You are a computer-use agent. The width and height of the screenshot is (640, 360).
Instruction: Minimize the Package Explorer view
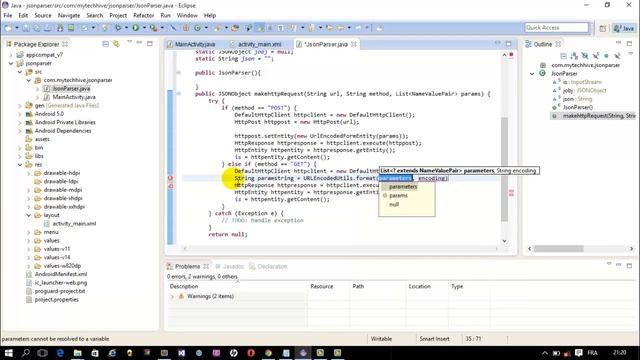tap(139, 43)
